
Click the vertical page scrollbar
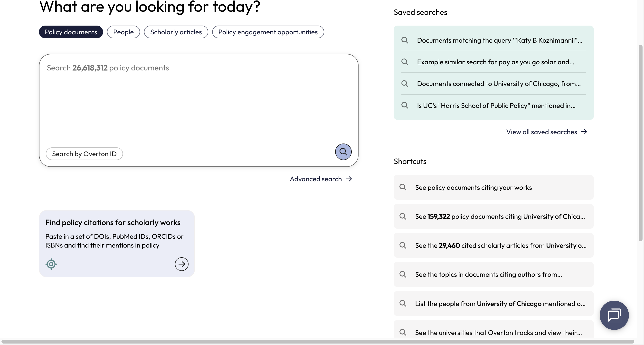640,143
